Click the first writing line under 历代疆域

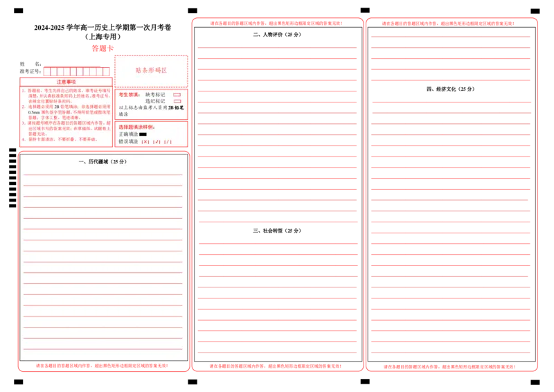tap(103, 175)
